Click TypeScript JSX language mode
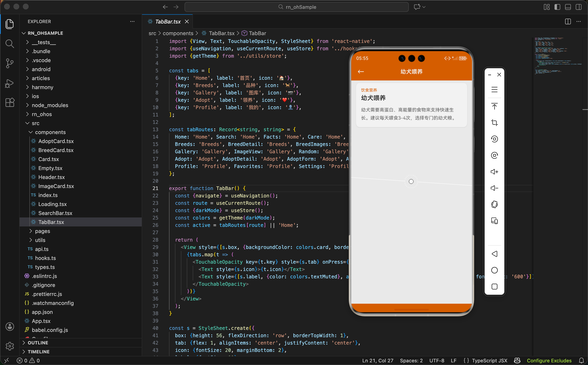The image size is (588, 365). click(489, 361)
